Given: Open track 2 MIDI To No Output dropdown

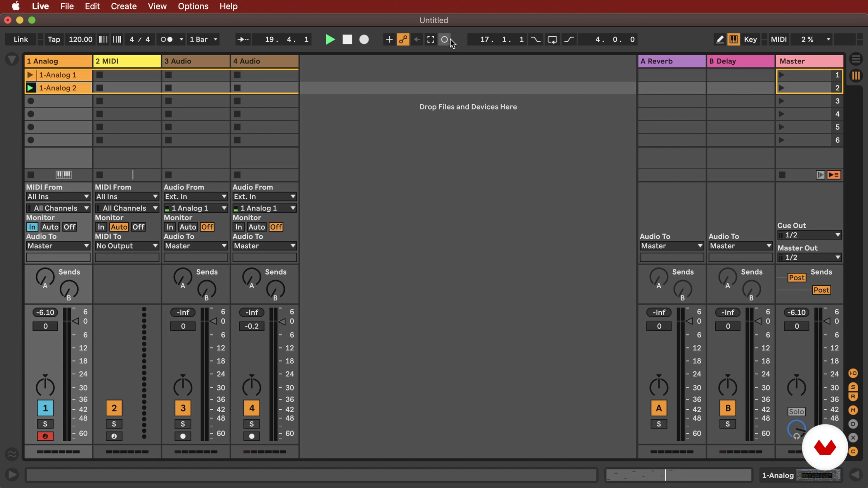Looking at the screenshot, I should point(127,246).
